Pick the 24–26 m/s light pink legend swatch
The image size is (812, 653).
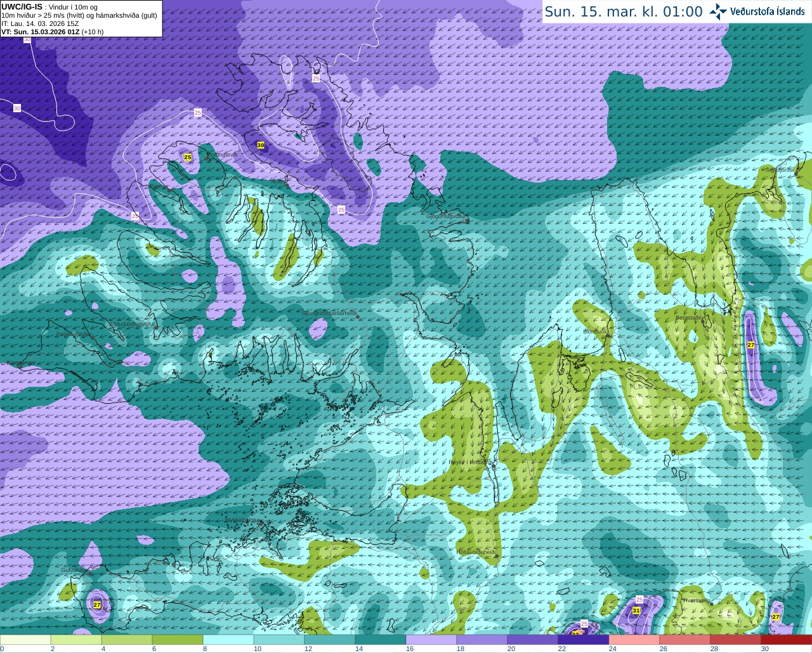tap(634, 639)
